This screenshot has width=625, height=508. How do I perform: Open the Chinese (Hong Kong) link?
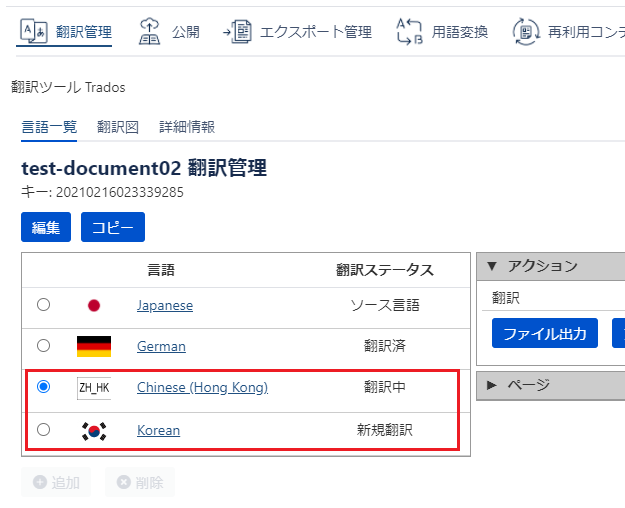(202, 387)
